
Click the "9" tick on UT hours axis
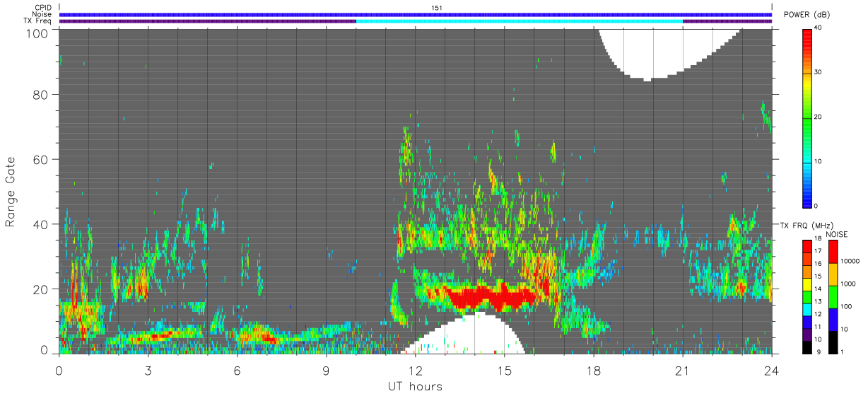(x=326, y=370)
